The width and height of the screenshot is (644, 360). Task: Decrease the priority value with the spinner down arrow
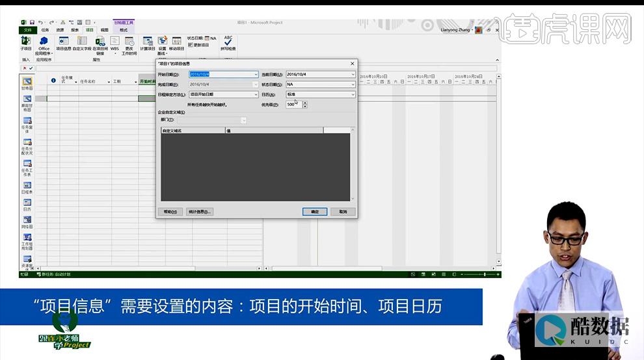click(x=304, y=107)
